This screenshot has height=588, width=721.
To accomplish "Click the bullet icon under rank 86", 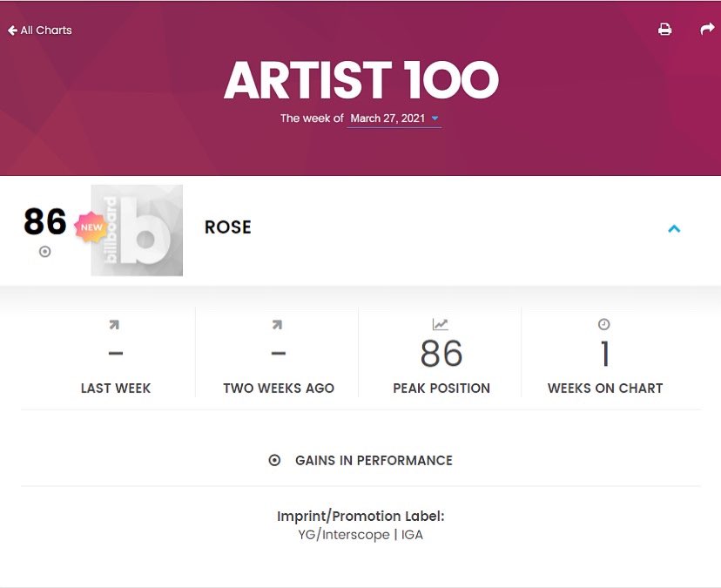I will pyautogui.click(x=45, y=252).
